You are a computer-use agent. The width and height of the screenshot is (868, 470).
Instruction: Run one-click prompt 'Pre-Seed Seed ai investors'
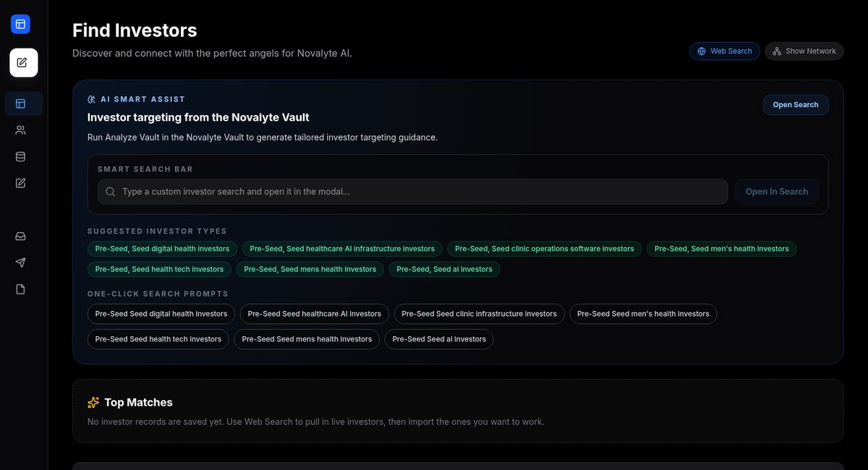tap(439, 339)
